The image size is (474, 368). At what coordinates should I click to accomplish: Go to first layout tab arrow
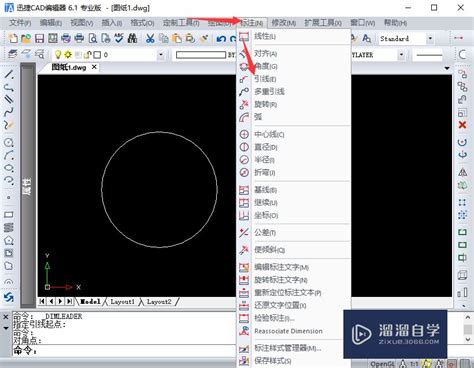(42, 301)
